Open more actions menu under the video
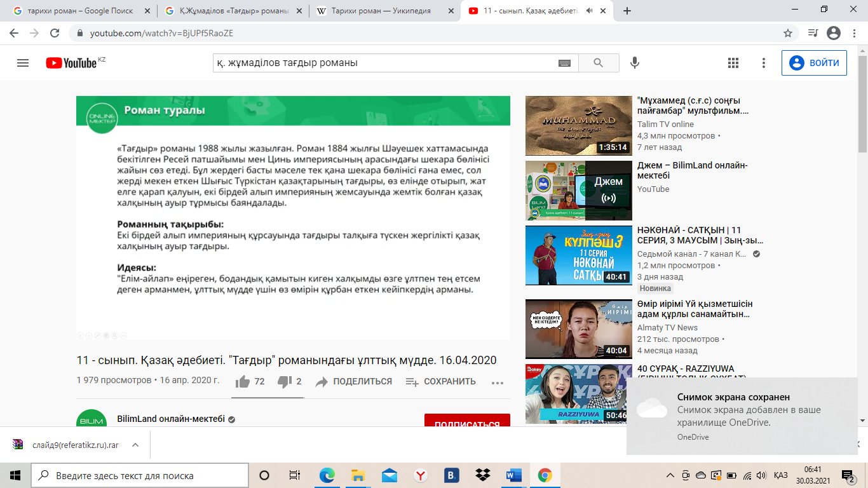 [x=497, y=383]
